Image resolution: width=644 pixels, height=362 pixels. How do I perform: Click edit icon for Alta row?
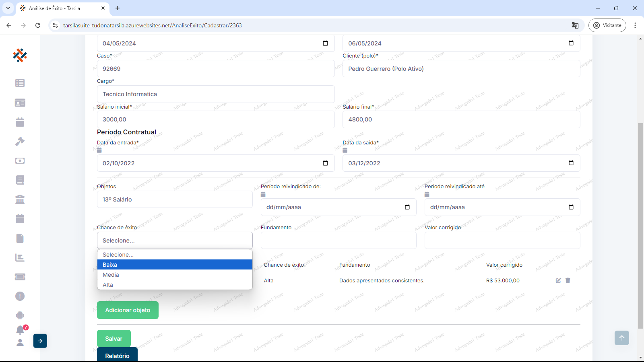tap(558, 280)
